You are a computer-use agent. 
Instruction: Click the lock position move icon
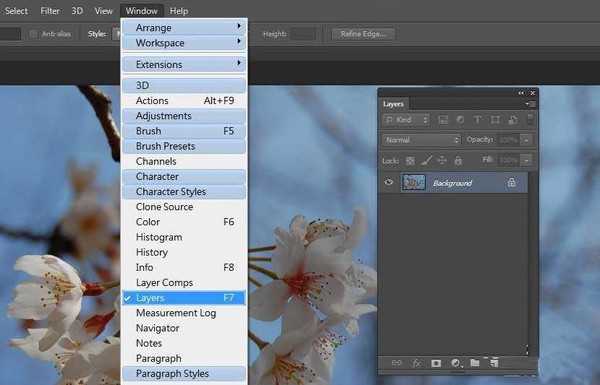pos(442,160)
